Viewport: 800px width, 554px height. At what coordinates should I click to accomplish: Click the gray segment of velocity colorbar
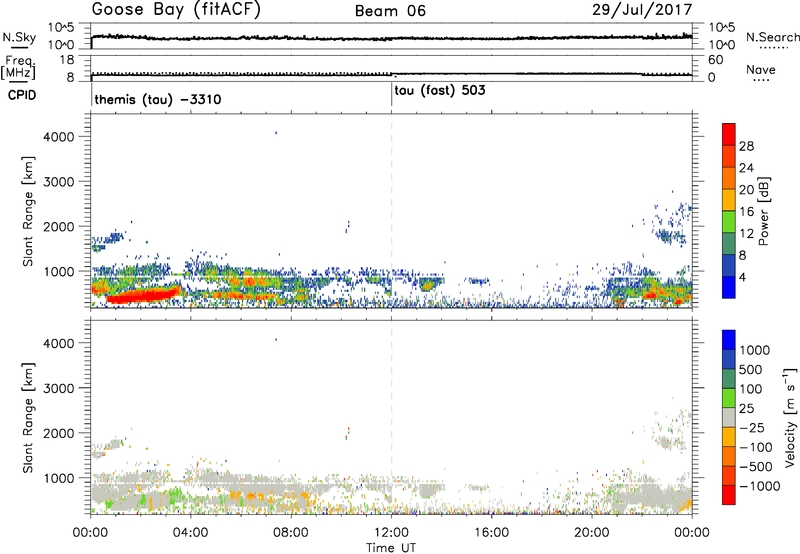pos(729,417)
